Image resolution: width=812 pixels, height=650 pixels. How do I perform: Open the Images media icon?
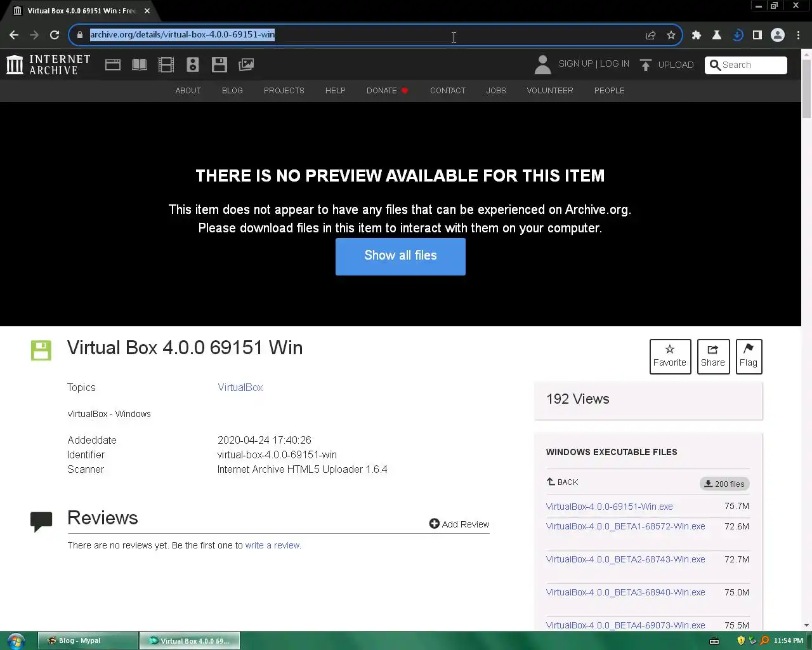tap(246, 65)
